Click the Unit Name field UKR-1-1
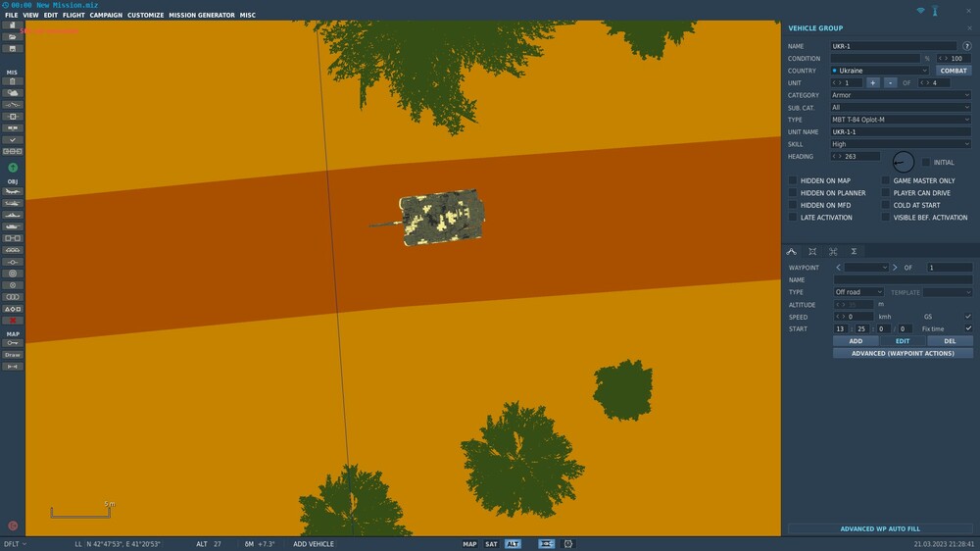 (901, 132)
